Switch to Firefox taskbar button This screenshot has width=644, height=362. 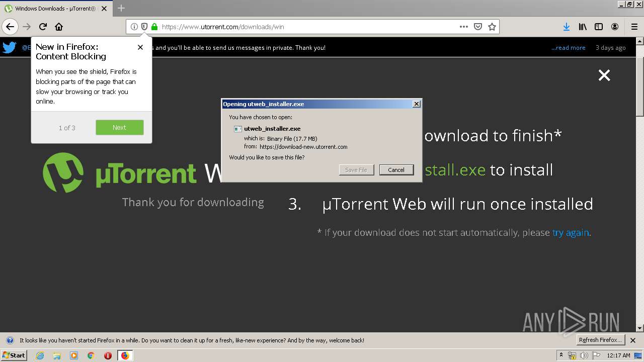125,355
